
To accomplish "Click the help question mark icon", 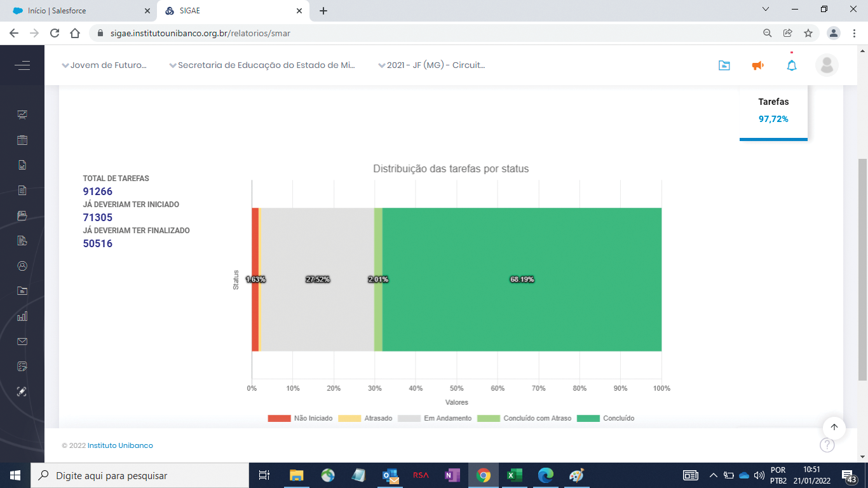I will pos(827,445).
